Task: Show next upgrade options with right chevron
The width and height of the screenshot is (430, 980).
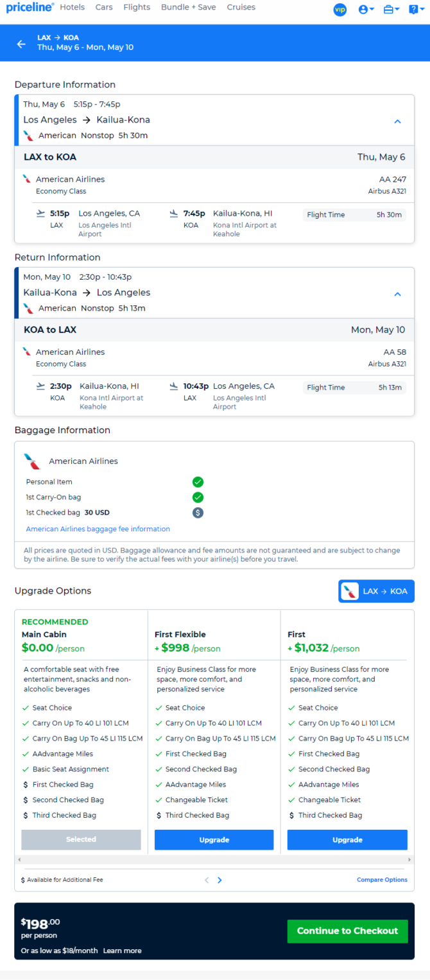Action: click(x=219, y=880)
